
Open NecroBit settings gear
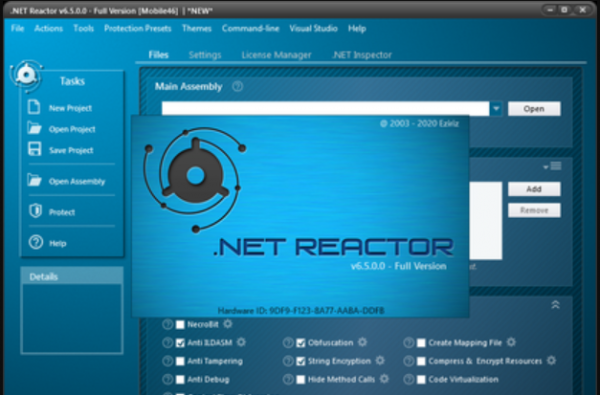[x=228, y=324]
